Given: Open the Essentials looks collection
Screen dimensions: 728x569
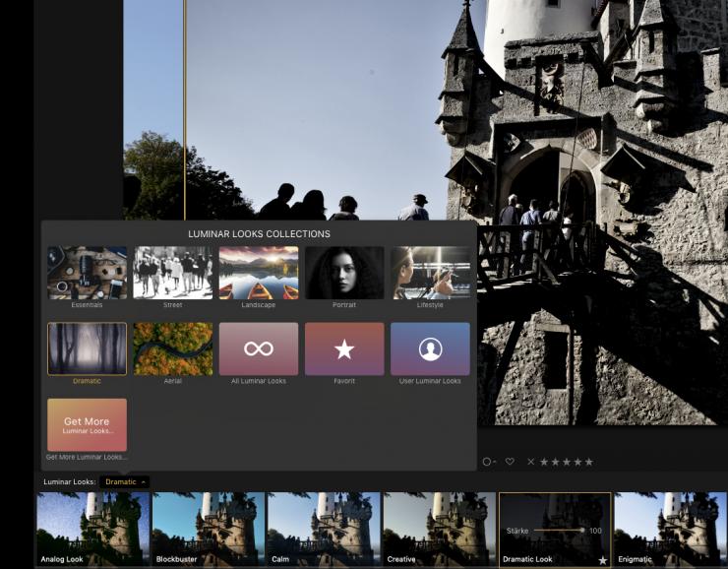Looking at the screenshot, I should tap(87, 273).
